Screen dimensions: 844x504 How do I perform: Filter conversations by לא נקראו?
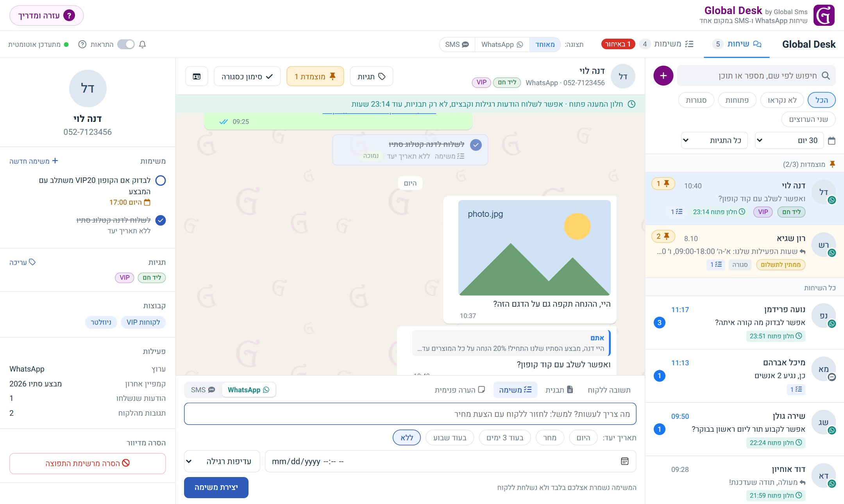782,100
